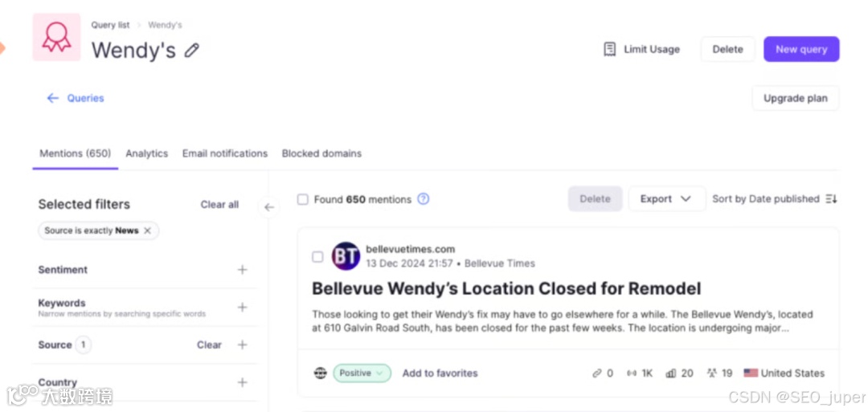Click the 13 Dec 2024 21:57 timestamp

[409, 263]
